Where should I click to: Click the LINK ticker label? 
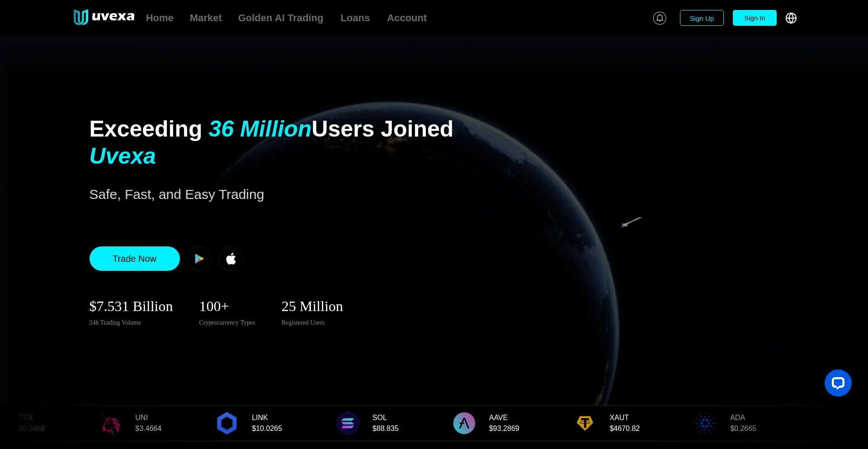(260, 418)
